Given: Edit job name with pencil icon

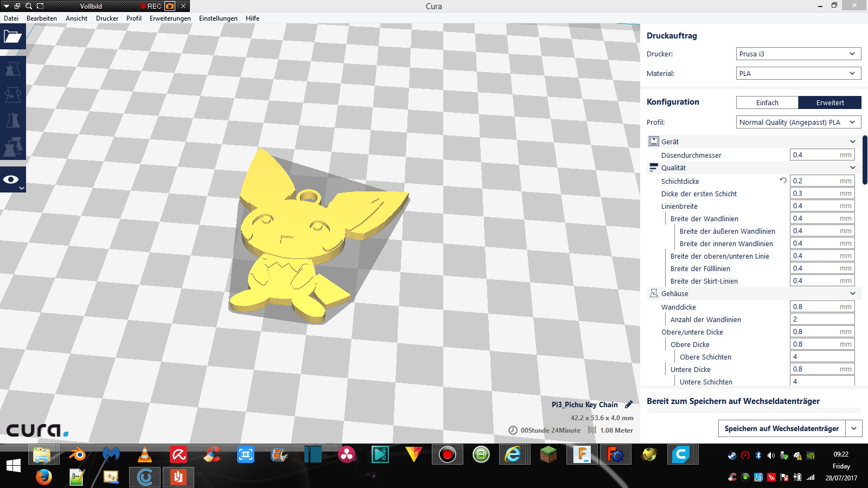Looking at the screenshot, I should (x=629, y=404).
